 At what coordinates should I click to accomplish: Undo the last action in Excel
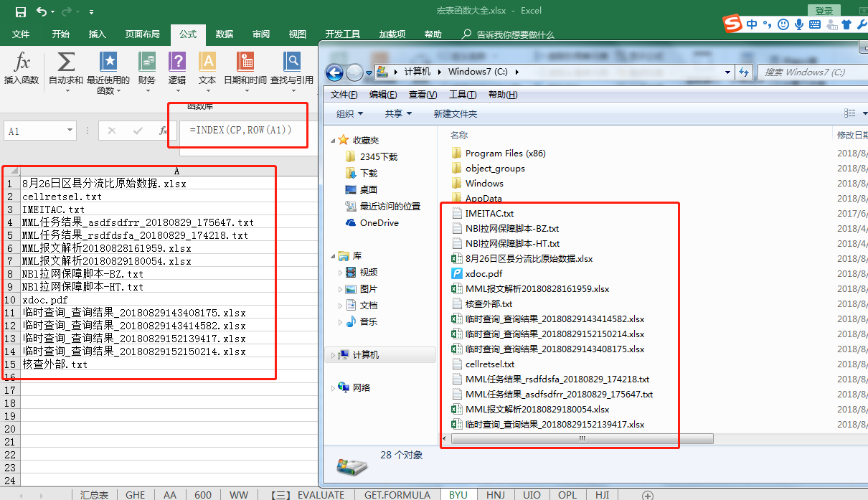(x=42, y=11)
